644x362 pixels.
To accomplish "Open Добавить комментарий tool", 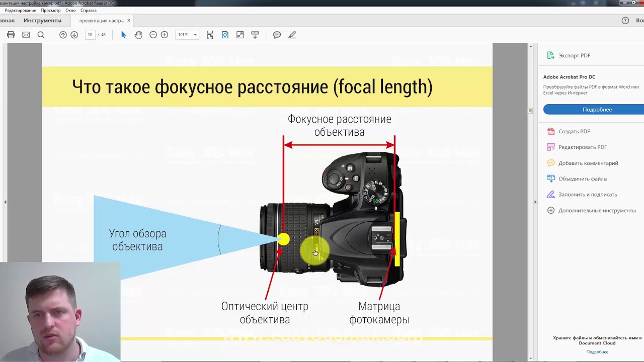I will (582, 163).
